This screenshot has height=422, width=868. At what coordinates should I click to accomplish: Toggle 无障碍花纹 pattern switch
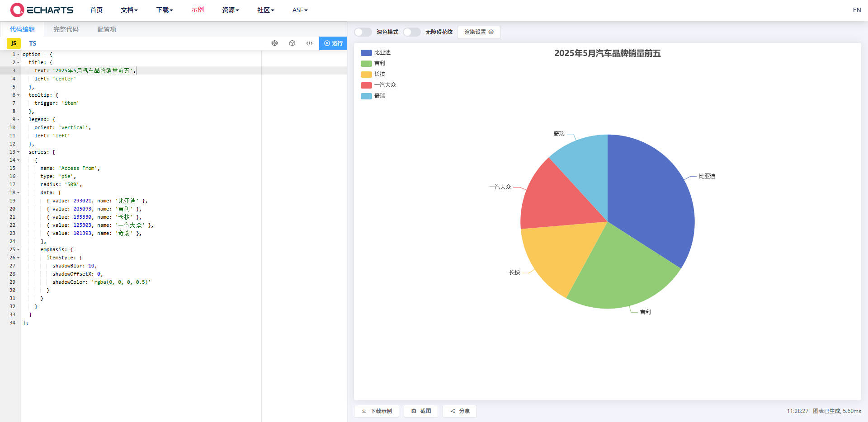[x=411, y=32]
